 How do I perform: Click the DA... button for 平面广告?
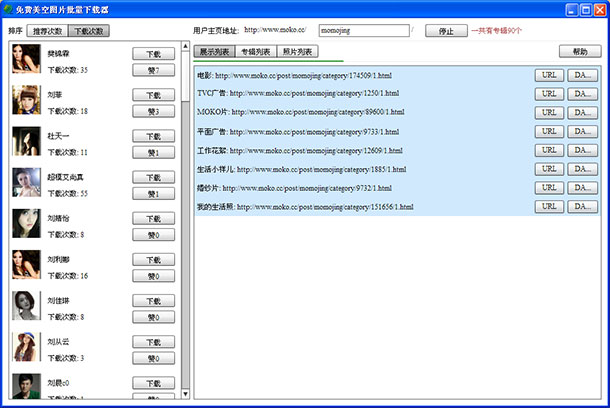click(582, 132)
